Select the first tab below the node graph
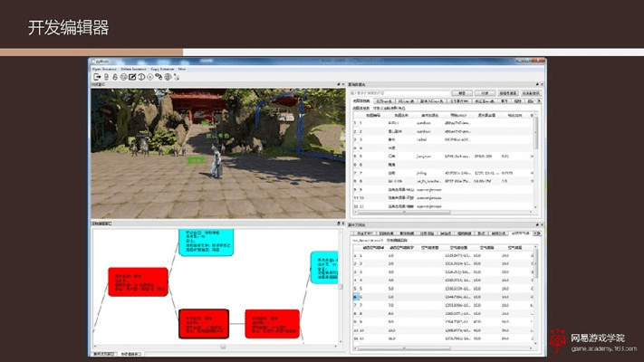Viewport: 644px width, 362px height. (x=104, y=354)
